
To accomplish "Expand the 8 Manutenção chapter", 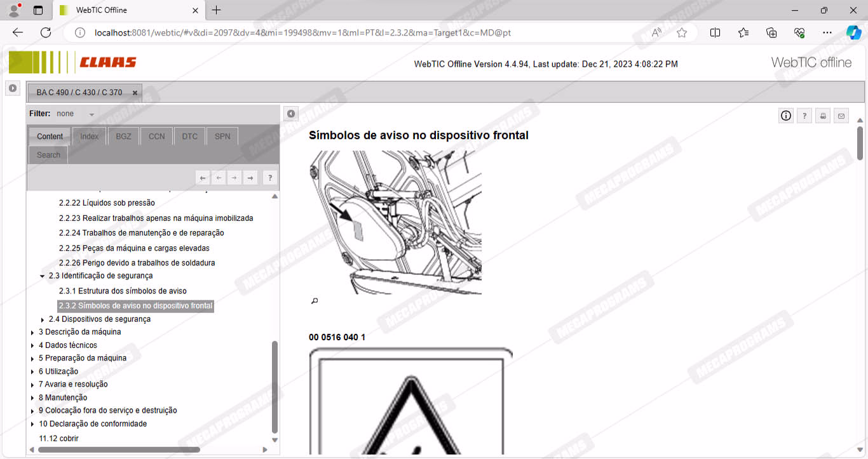I will click(x=32, y=398).
